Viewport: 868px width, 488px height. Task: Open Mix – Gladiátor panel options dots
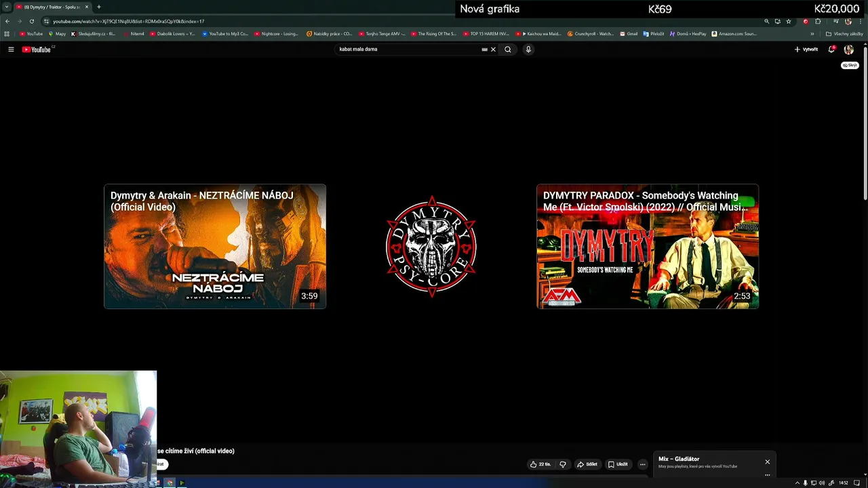[768, 474]
